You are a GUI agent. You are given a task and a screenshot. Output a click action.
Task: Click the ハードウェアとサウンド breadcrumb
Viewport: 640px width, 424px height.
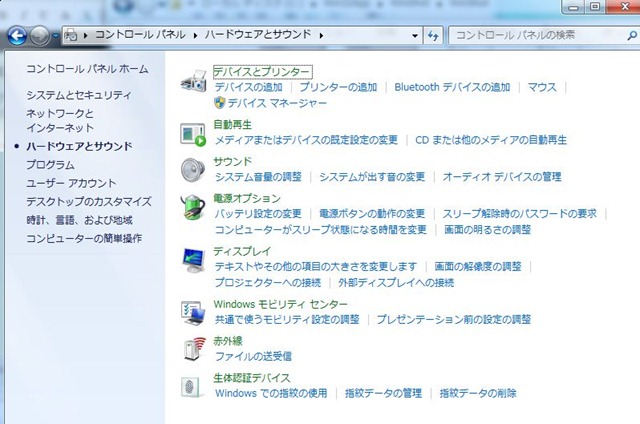258,35
